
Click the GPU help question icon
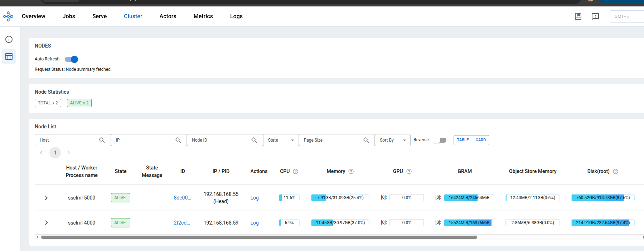tap(409, 172)
